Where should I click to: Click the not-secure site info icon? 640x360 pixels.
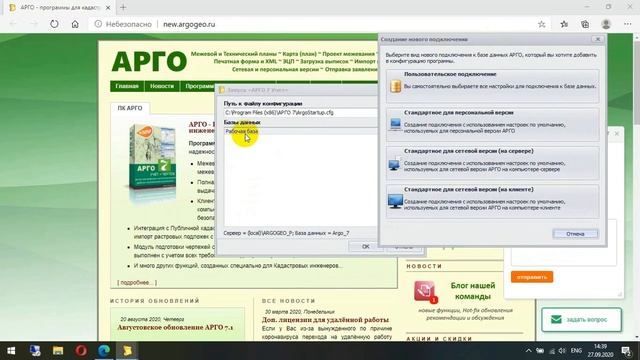[98, 24]
